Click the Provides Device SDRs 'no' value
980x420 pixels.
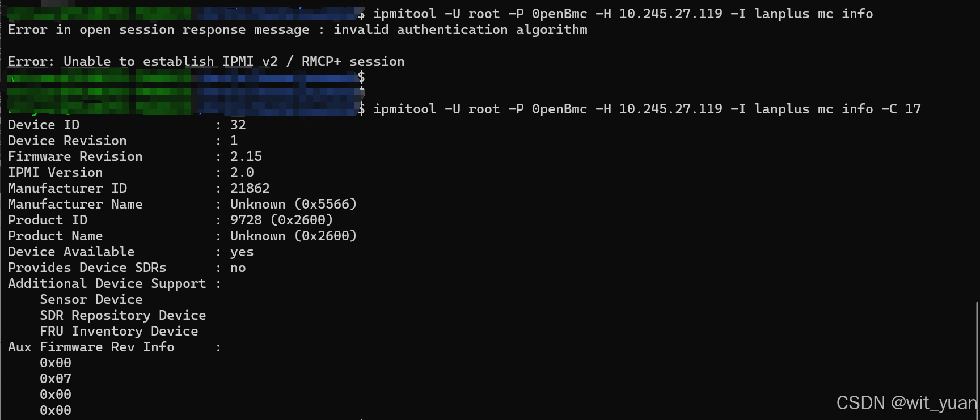click(238, 268)
